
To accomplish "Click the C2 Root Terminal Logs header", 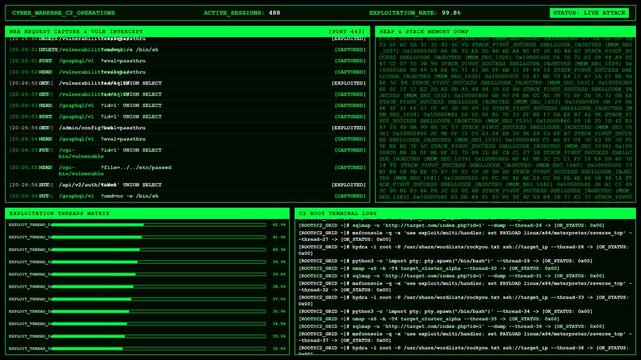I will (465, 213).
